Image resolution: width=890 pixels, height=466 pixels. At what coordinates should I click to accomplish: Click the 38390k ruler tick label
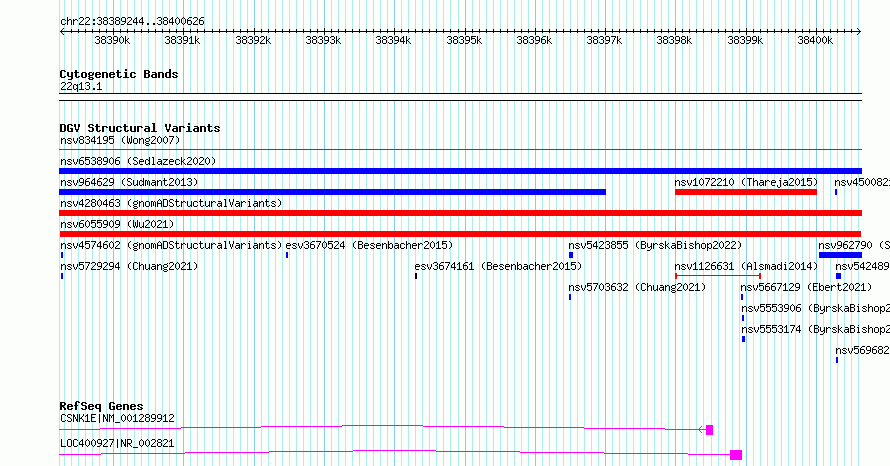(112, 40)
